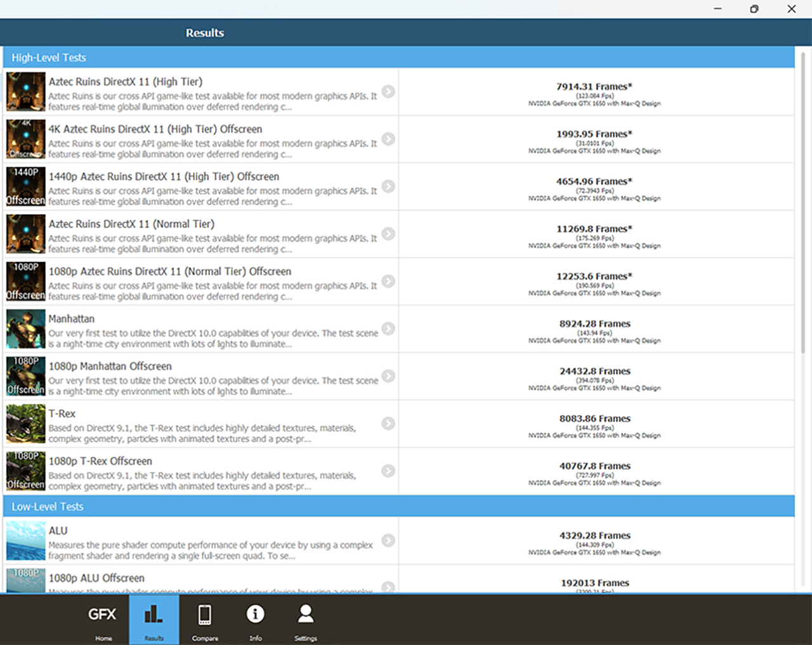The width and height of the screenshot is (812, 645).
Task: Open the GFX Home tab
Action: pyautogui.click(x=102, y=620)
